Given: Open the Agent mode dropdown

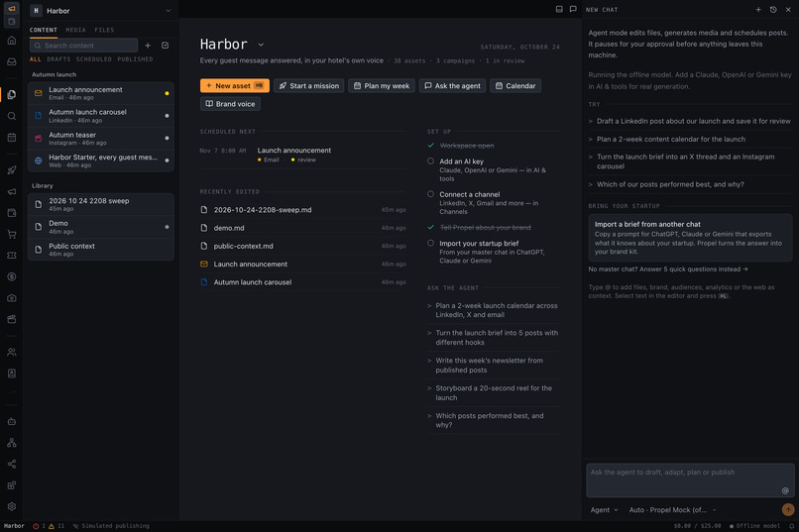Looking at the screenshot, I should click(604, 509).
